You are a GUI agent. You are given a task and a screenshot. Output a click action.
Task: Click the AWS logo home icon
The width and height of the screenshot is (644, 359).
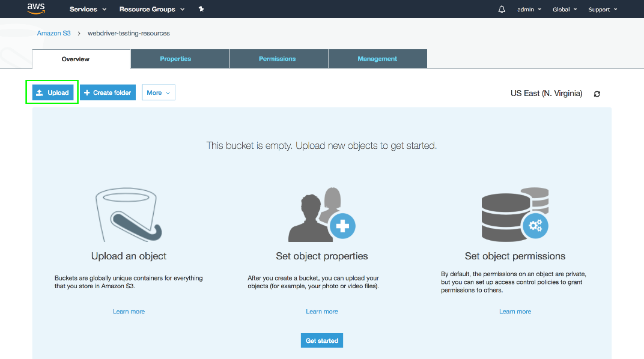pyautogui.click(x=35, y=9)
